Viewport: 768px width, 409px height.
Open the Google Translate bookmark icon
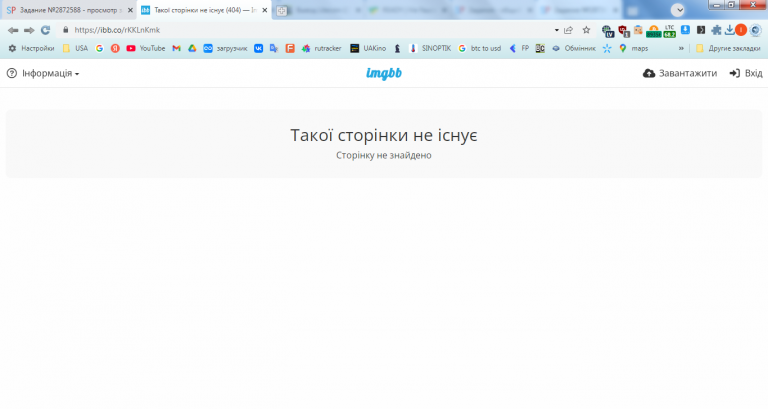pos(274,48)
